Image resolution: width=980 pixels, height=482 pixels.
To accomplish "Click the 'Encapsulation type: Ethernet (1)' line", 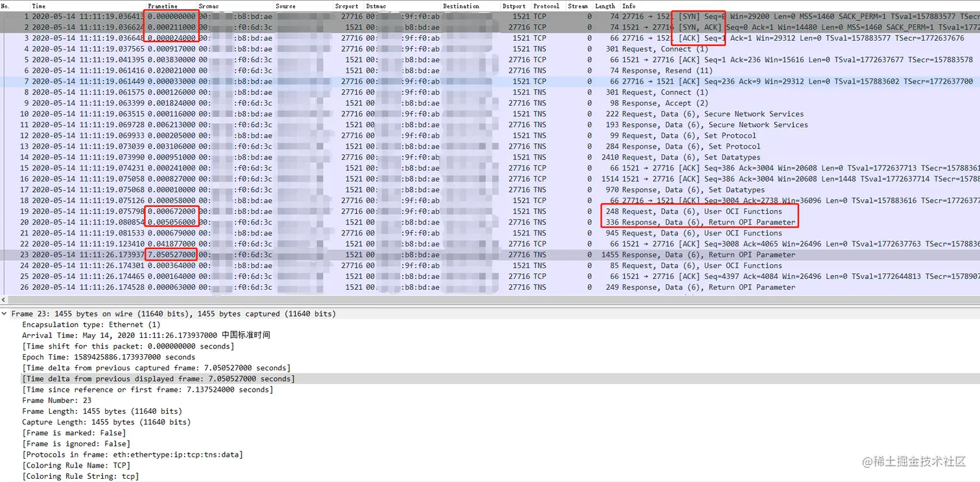I will click(91, 324).
